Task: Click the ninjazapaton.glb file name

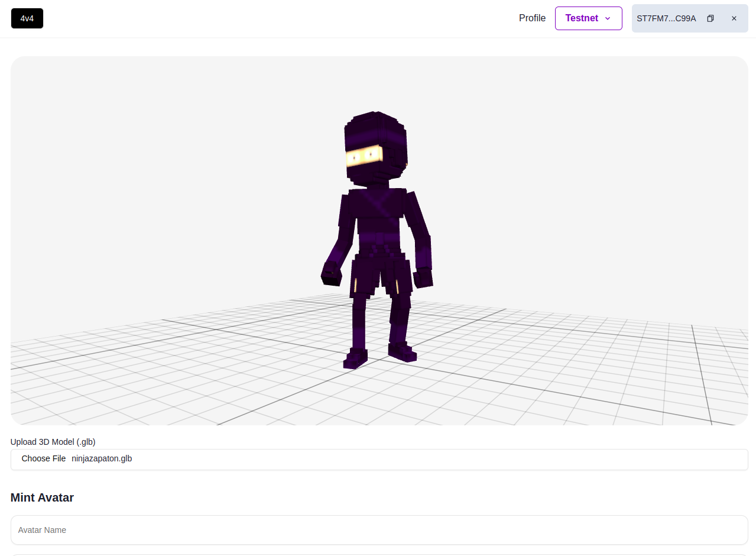Action: tap(102, 459)
